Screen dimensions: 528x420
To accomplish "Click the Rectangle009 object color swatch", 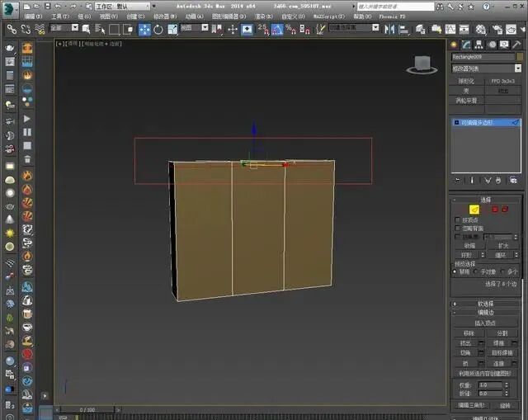I will pos(520,57).
